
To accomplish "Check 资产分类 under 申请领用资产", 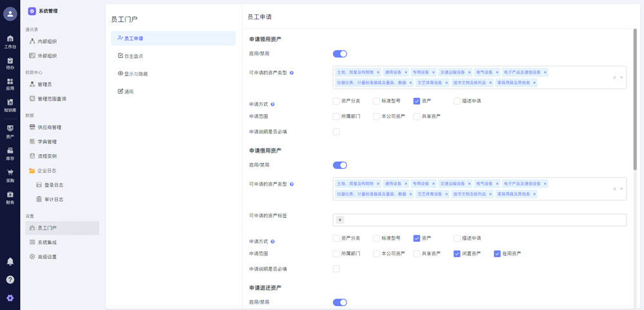I will point(336,101).
